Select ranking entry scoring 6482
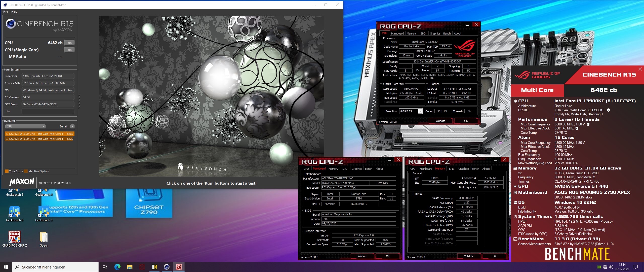The width and height of the screenshot is (644, 272). point(39,134)
